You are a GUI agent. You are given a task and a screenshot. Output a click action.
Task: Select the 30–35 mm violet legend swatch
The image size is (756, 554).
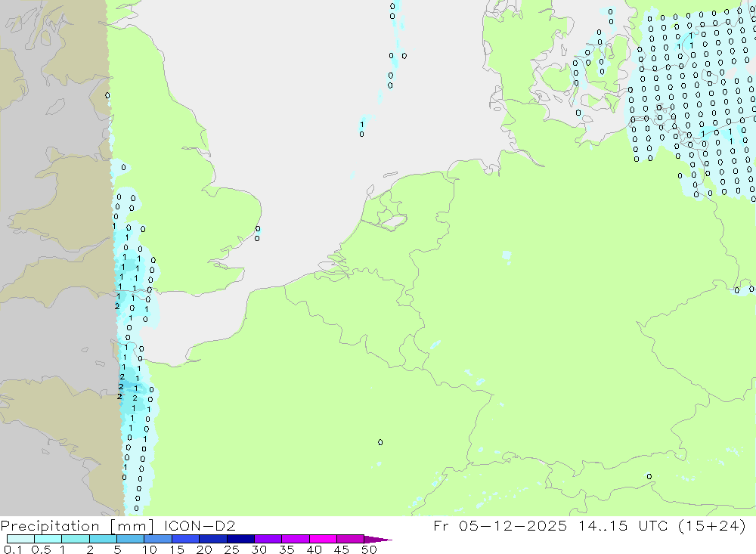268,539
